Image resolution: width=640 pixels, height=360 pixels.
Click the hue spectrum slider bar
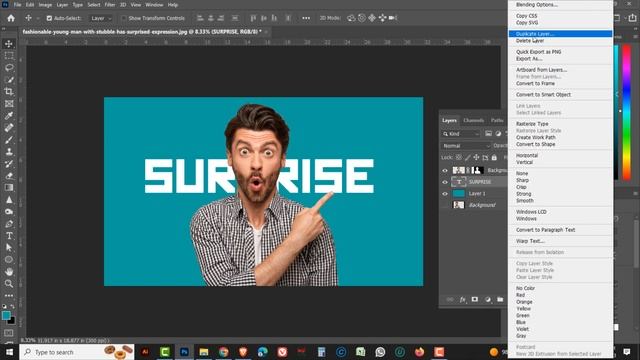(x=627, y=112)
